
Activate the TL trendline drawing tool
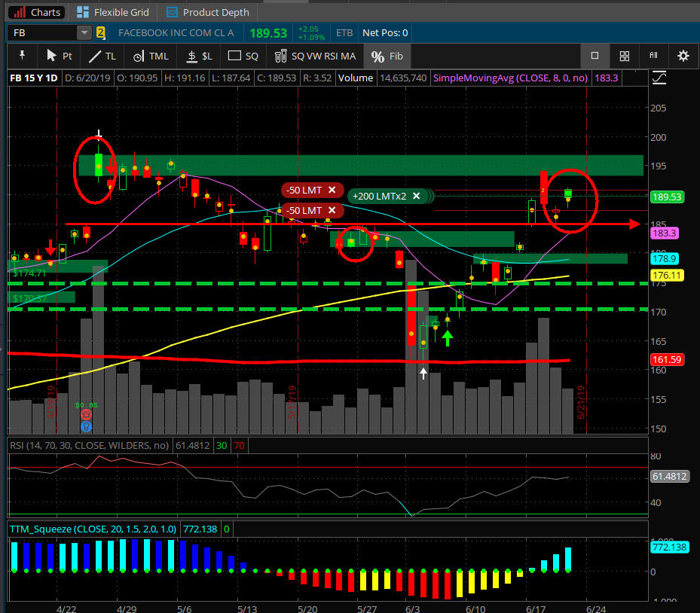click(x=102, y=56)
